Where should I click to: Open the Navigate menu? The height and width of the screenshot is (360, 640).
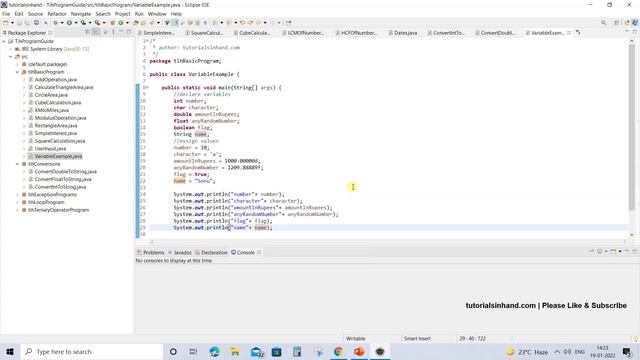[81, 14]
